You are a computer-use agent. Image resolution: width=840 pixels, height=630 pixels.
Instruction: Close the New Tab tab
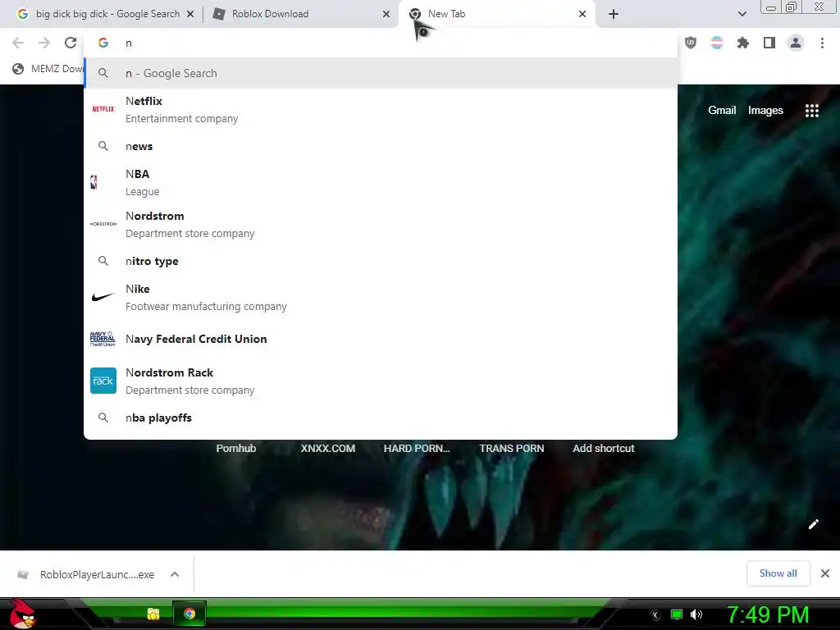[582, 14]
